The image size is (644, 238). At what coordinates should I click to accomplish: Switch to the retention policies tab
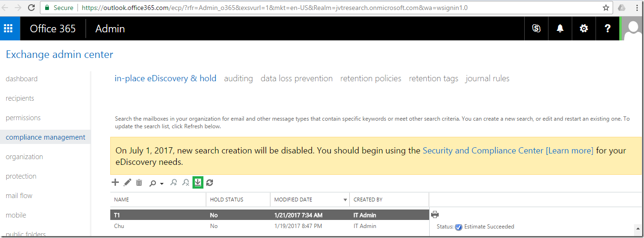pyautogui.click(x=371, y=78)
